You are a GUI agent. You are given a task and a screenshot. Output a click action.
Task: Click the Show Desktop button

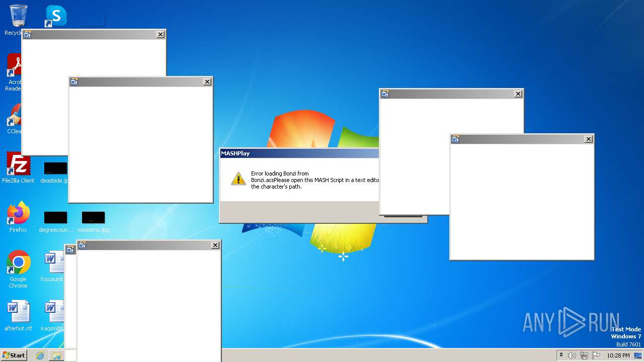638,355
